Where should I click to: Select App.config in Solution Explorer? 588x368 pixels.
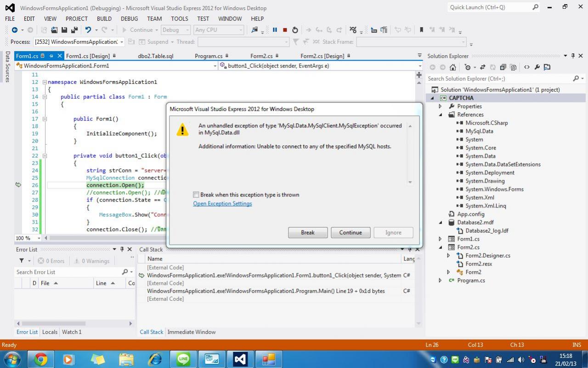(470, 214)
